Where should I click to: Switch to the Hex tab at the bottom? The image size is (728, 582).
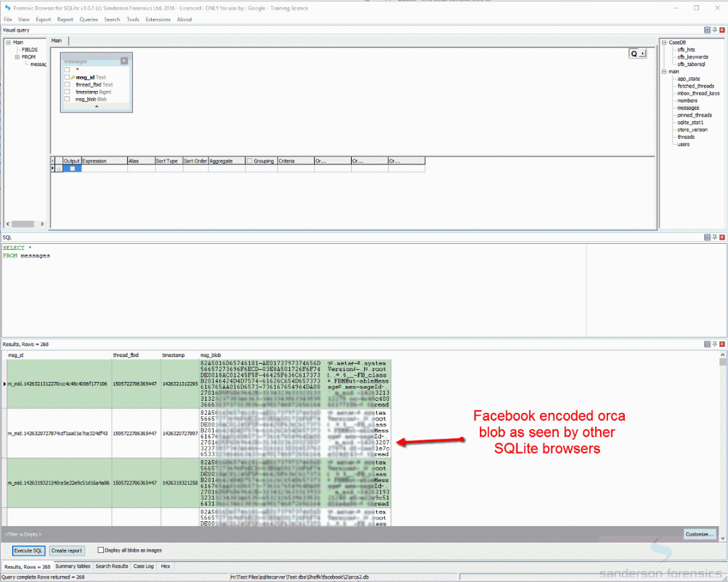coord(165,566)
